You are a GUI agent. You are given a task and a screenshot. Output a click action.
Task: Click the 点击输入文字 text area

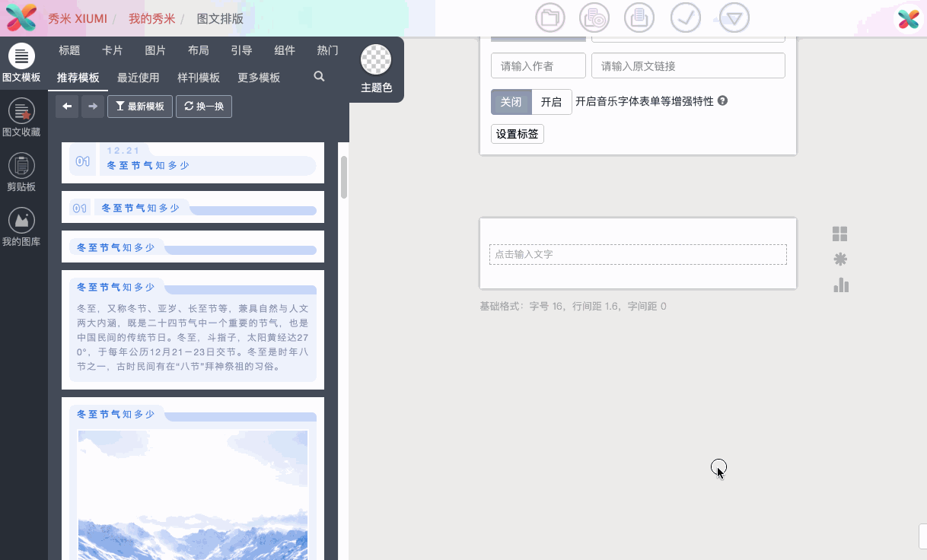pyautogui.click(x=638, y=254)
